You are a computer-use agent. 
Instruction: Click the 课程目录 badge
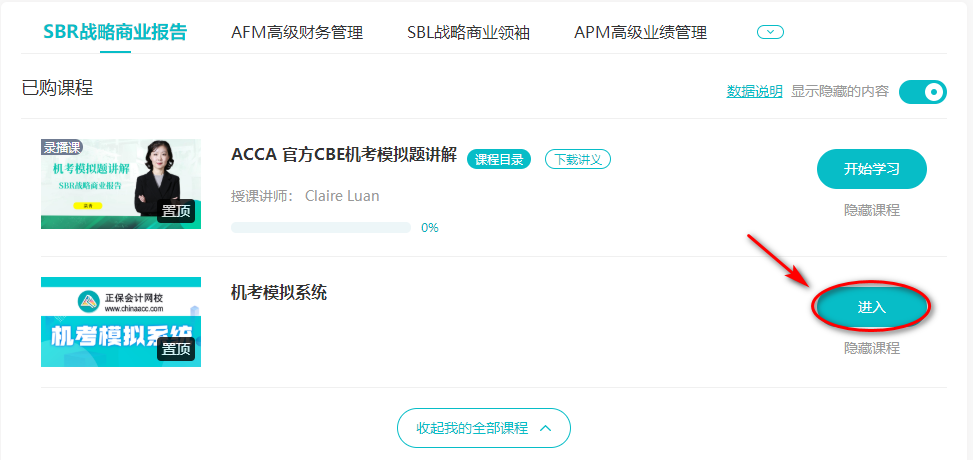coord(499,158)
